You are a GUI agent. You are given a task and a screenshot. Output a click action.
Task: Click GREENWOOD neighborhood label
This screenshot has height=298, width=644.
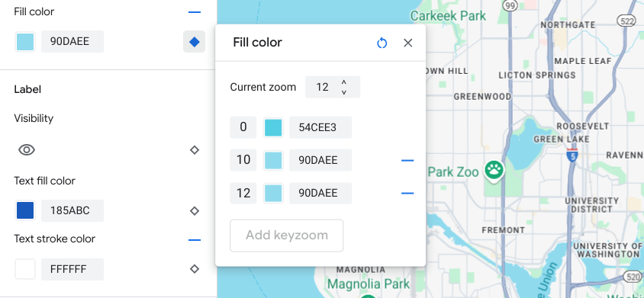pos(482,97)
